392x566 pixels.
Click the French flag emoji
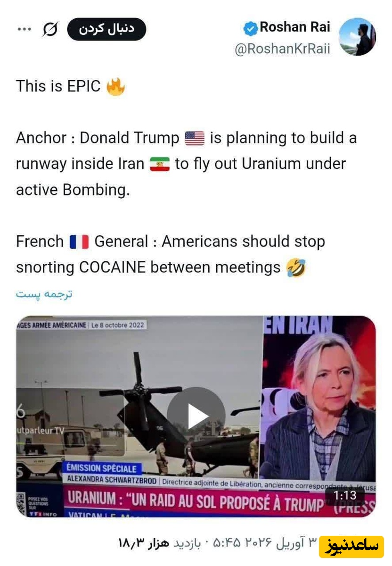79,242
